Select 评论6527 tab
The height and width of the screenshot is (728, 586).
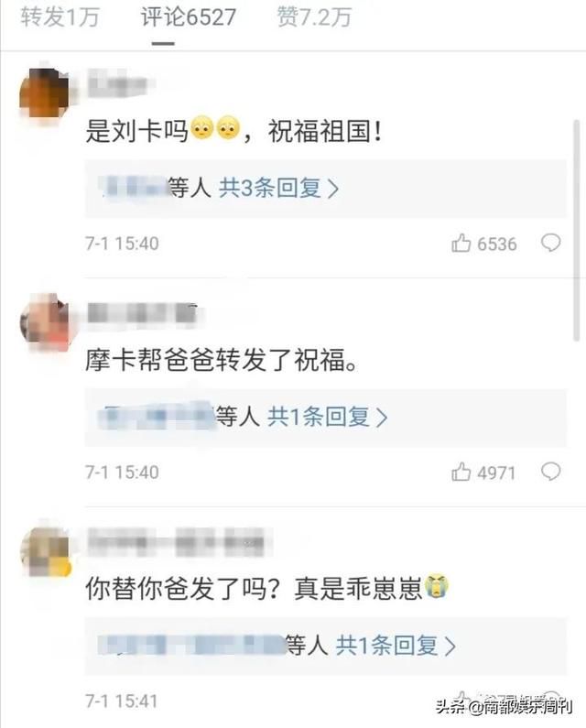(189, 17)
